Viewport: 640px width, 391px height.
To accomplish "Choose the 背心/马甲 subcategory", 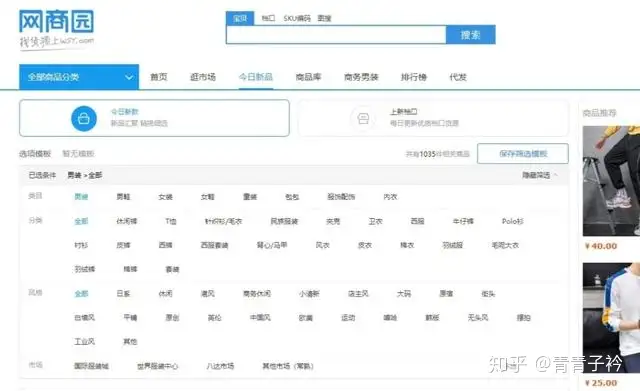I will pos(272,245).
